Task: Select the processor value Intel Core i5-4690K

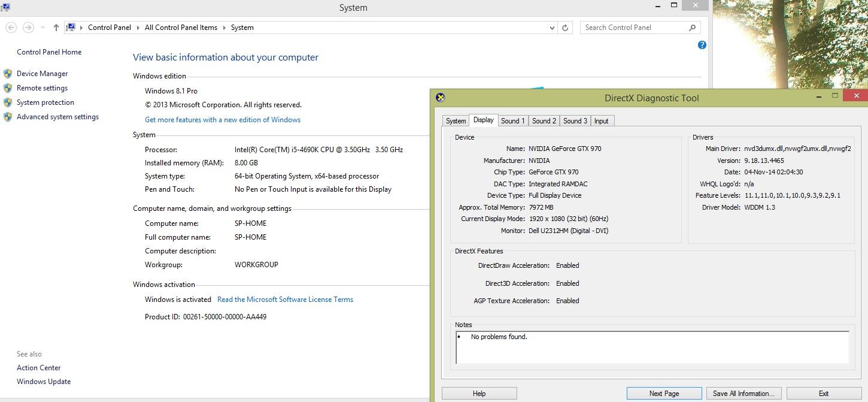Action: [x=318, y=150]
